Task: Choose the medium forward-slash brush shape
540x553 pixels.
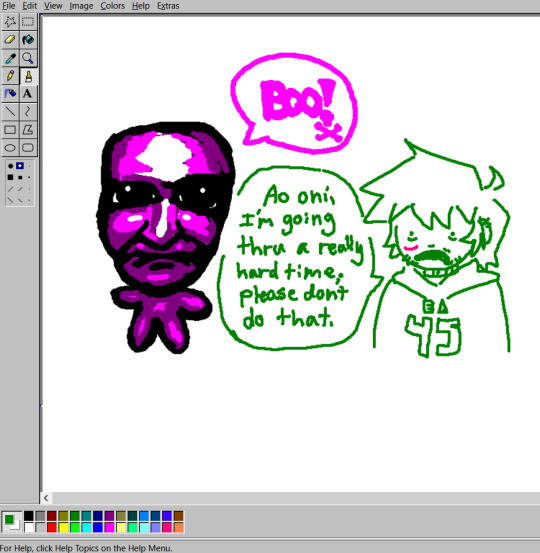Action: tap(20, 189)
